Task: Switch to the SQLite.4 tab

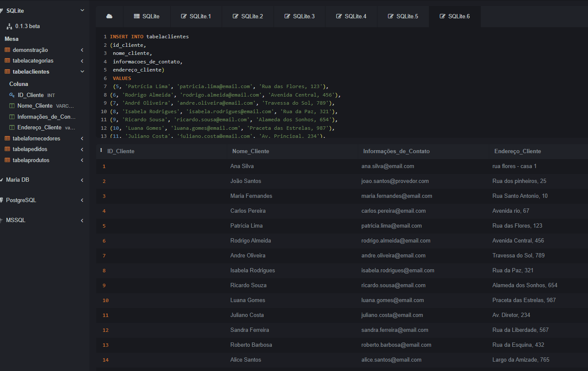Action: (351, 16)
